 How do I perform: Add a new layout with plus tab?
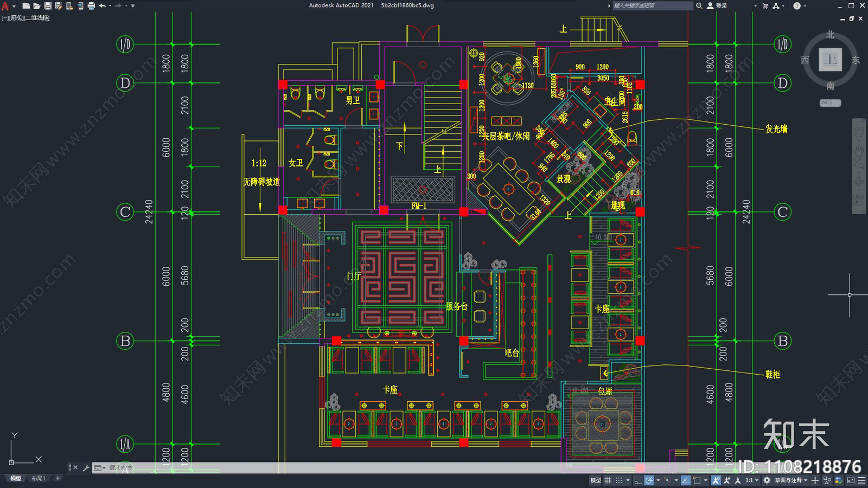point(58,478)
